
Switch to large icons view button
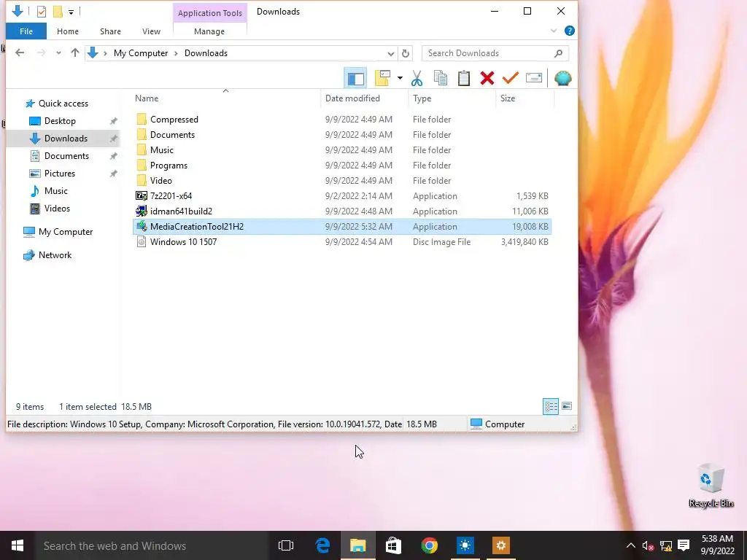[567, 406]
